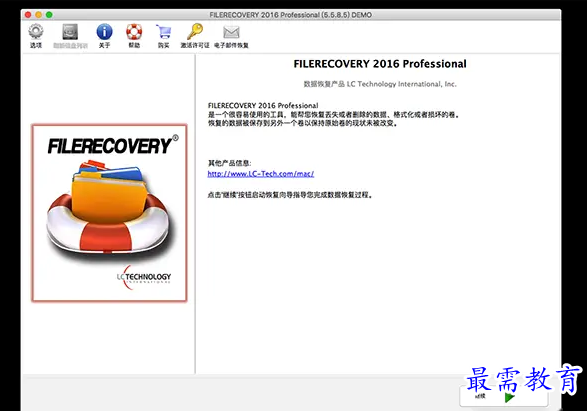Maximize the window with the green button
This screenshot has width=588, height=411.
point(49,15)
